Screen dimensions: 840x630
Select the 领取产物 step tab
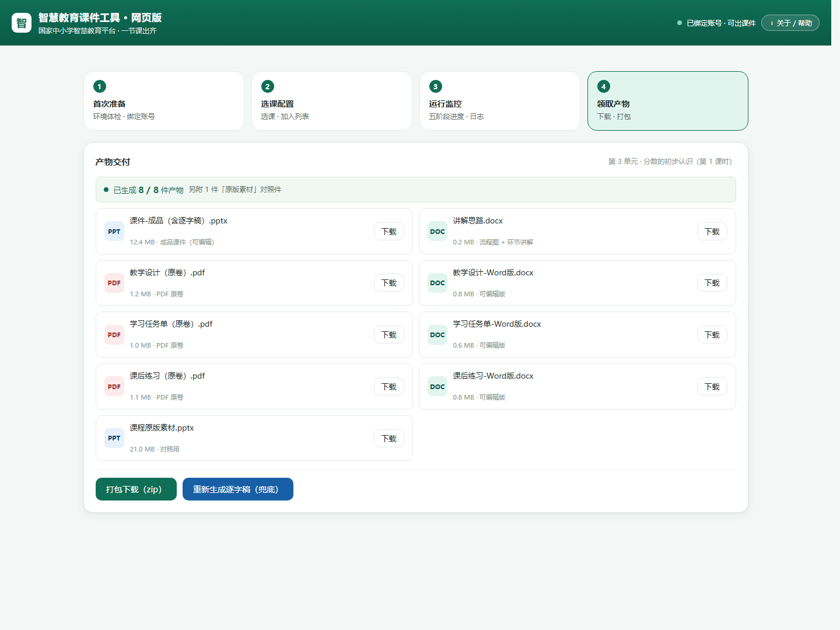click(668, 101)
